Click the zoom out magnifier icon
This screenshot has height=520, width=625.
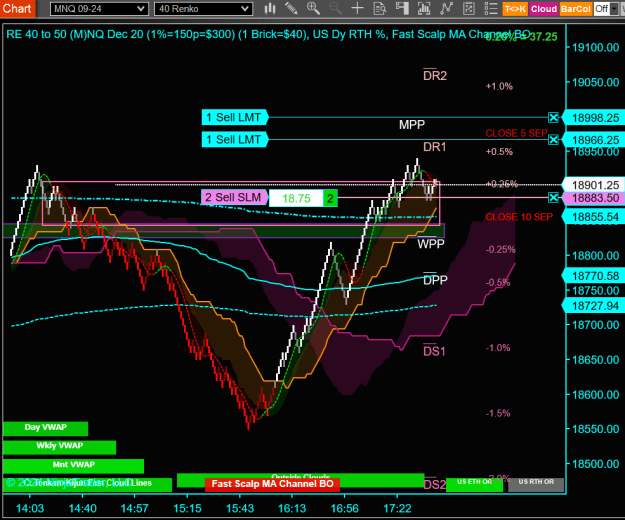coord(335,8)
